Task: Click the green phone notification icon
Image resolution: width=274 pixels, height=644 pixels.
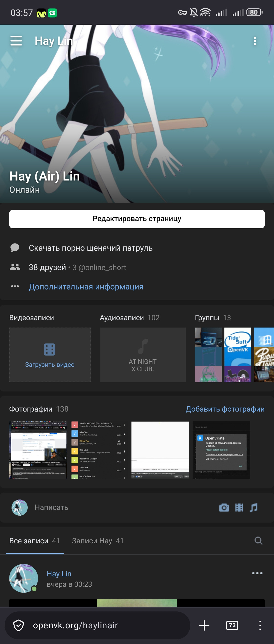Action: [52, 13]
